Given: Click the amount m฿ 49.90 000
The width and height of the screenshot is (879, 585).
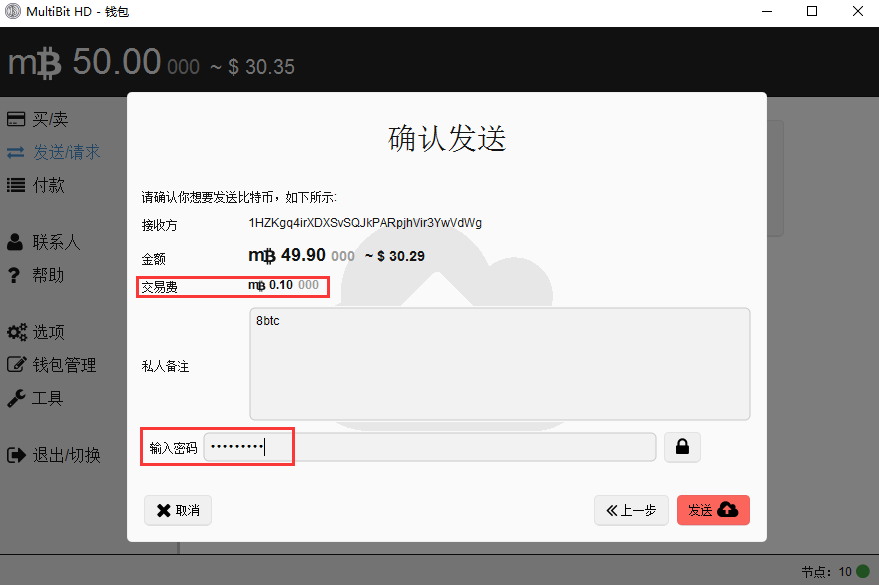Looking at the screenshot, I should point(302,256).
